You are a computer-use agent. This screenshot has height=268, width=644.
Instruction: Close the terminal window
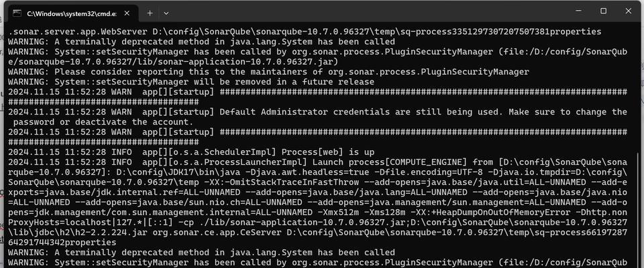pyautogui.click(x=629, y=11)
